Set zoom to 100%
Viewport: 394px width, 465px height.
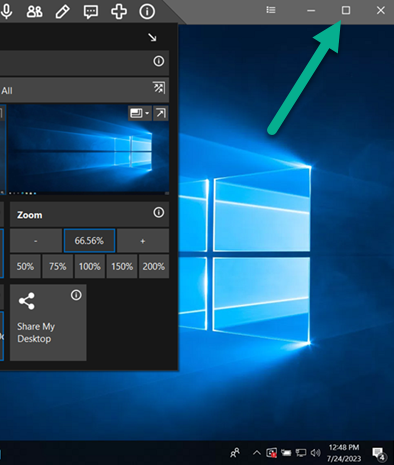(90, 266)
